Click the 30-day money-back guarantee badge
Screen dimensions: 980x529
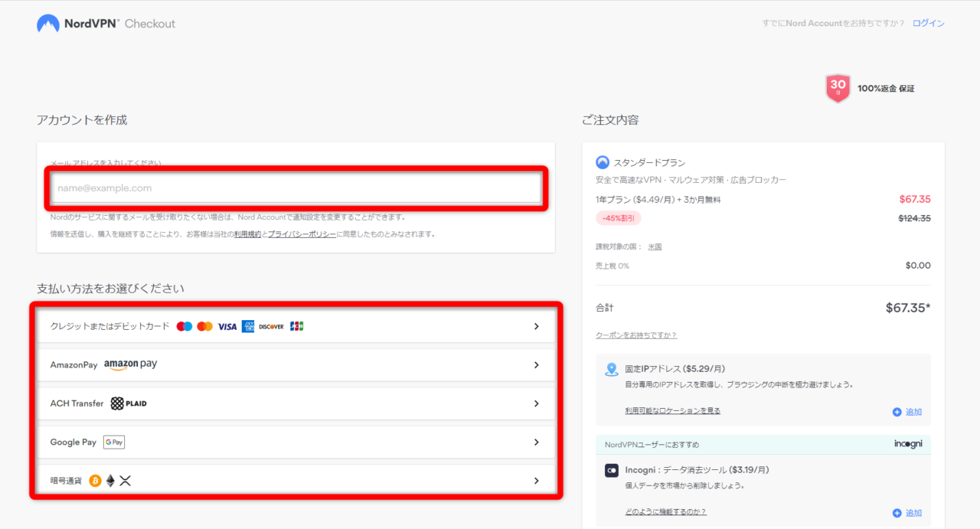(838, 88)
